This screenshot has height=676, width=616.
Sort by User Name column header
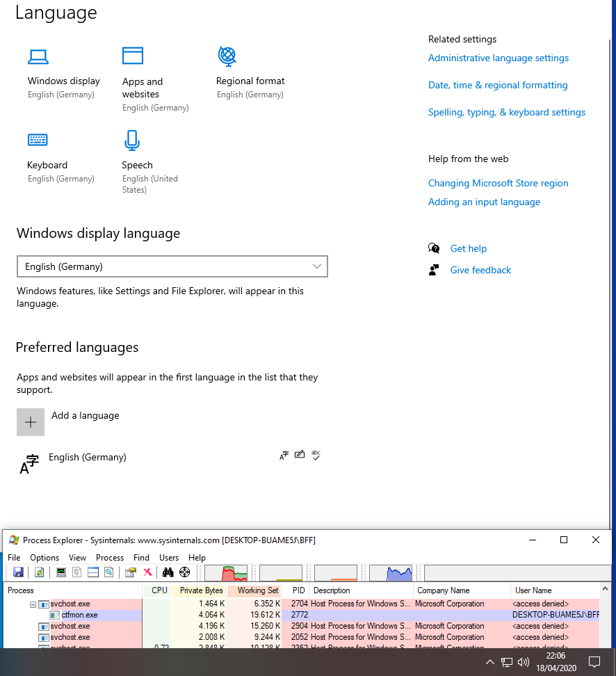[556, 590]
